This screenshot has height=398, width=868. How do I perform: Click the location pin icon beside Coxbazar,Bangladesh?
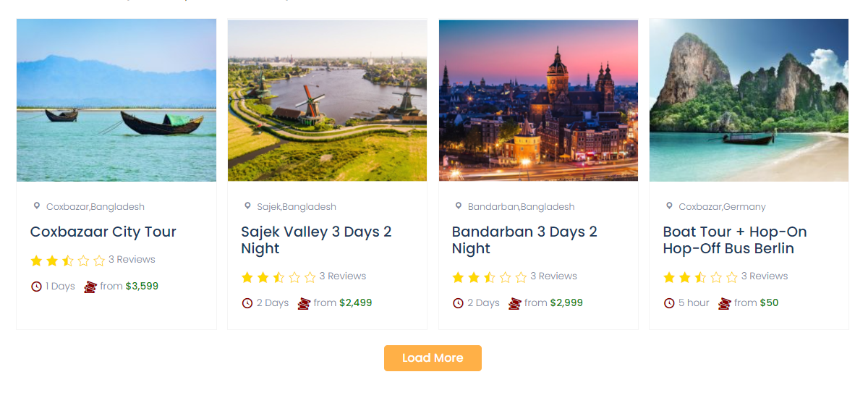coord(37,206)
